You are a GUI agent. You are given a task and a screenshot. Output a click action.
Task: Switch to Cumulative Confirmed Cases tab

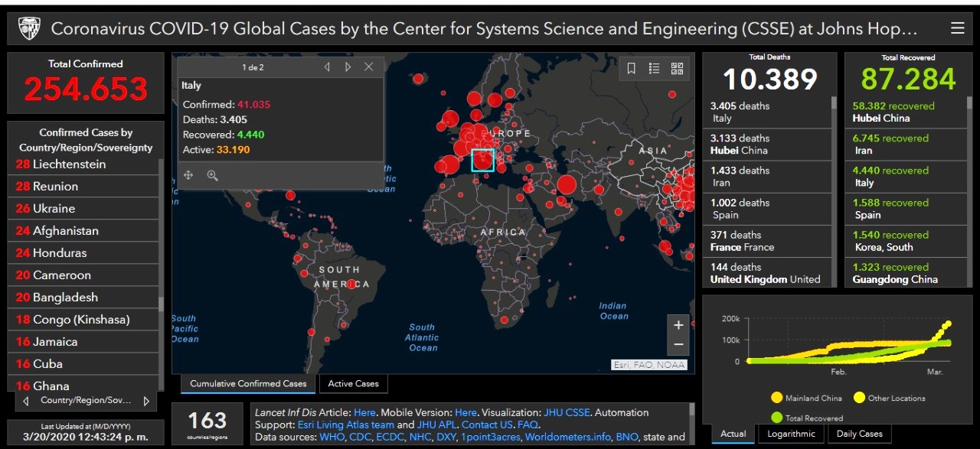248,384
